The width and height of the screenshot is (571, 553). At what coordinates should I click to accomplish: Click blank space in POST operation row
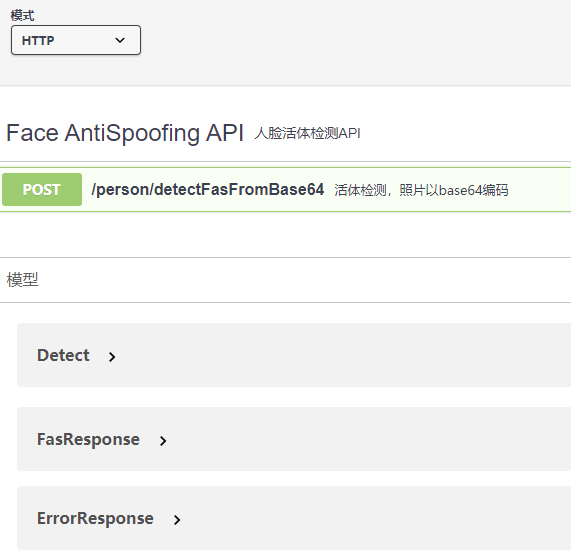coord(539,189)
